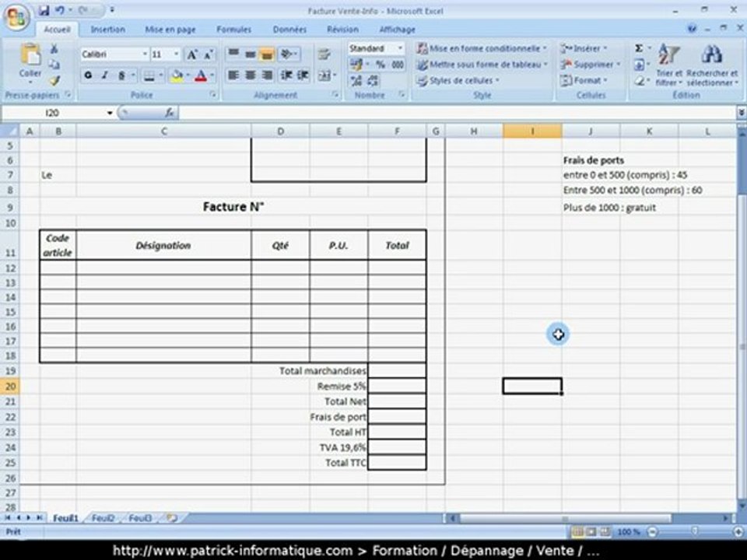This screenshot has width=747, height=560.
Task: Copy the selected cells
Action: pyautogui.click(x=54, y=65)
